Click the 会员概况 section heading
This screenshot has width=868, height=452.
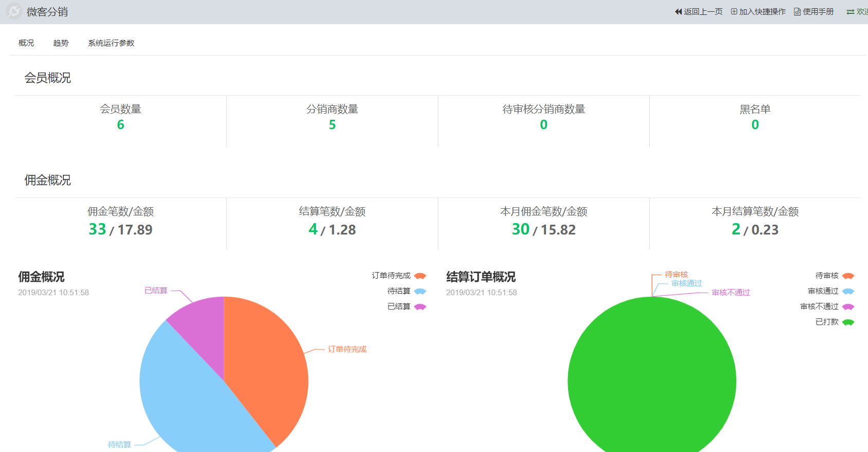click(48, 78)
